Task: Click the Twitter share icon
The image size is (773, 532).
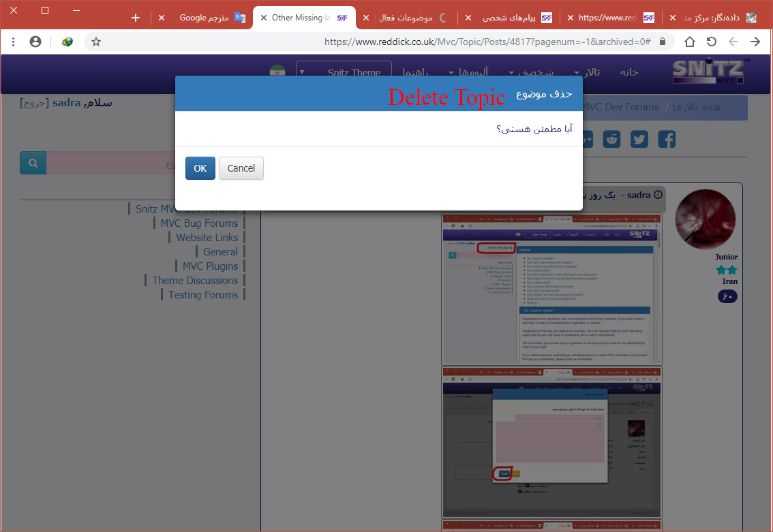Action: click(639, 140)
